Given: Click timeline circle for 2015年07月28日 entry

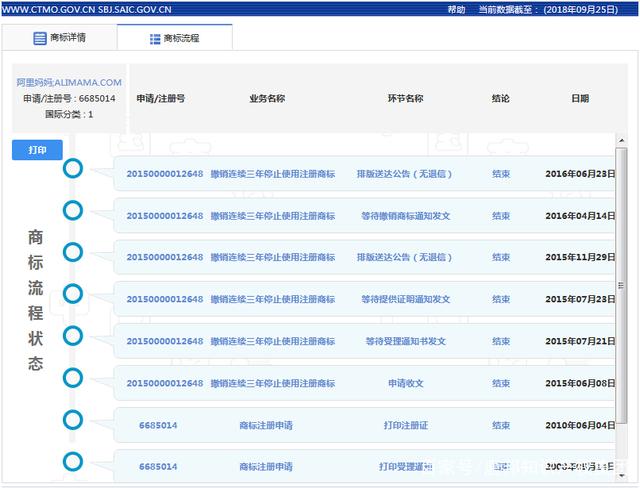Looking at the screenshot, I should coord(73,294).
